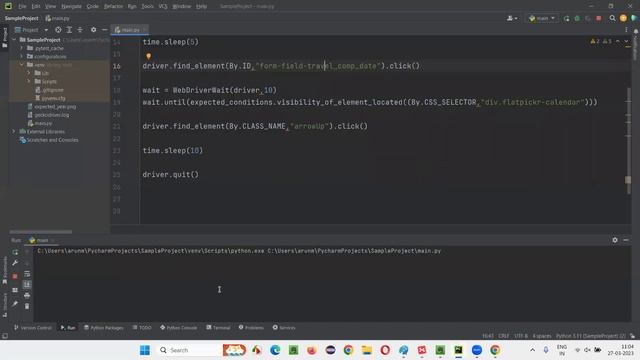Select main.py in project tree
Viewport: 640px width, 360px height.
(x=43, y=123)
